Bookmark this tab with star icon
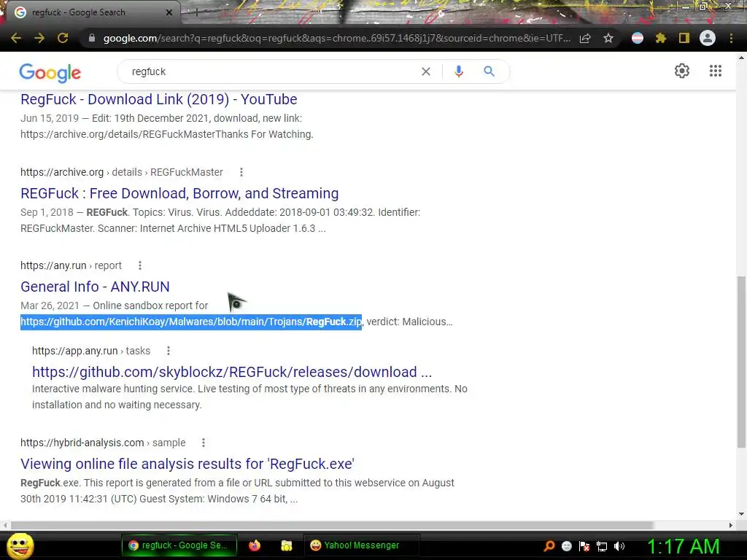 click(608, 38)
